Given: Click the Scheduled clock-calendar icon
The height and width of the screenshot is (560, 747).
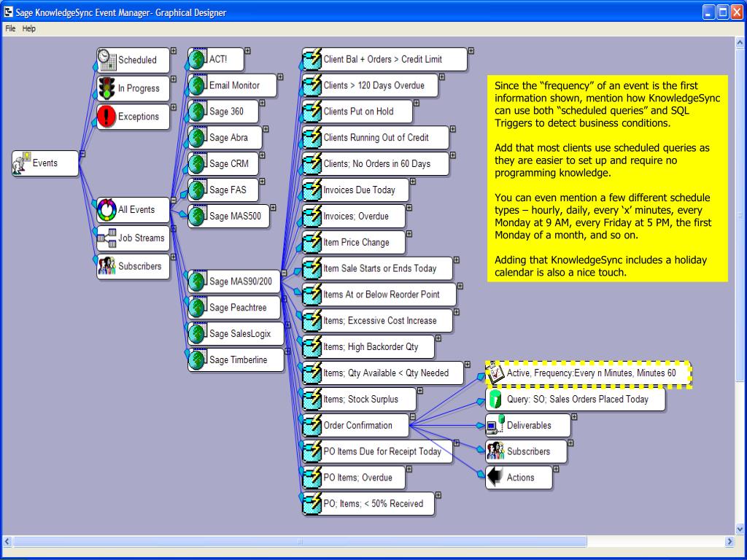Looking at the screenshot, I should [107, 60].
